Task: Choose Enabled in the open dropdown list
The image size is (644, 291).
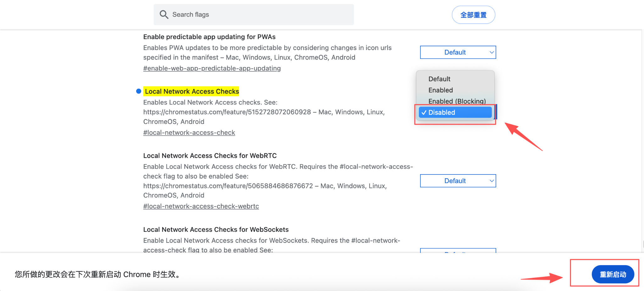Action: (441, 90)
